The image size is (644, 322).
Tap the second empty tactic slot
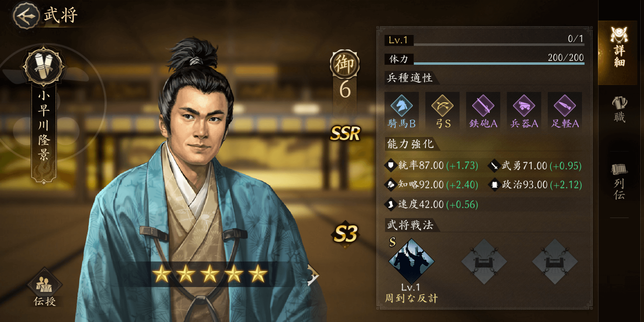[484, 261]
